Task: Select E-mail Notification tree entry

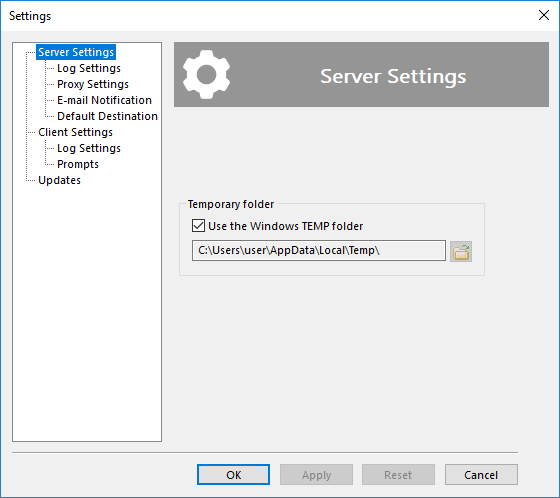Action: pyautogui.click(x=104, y=100)
